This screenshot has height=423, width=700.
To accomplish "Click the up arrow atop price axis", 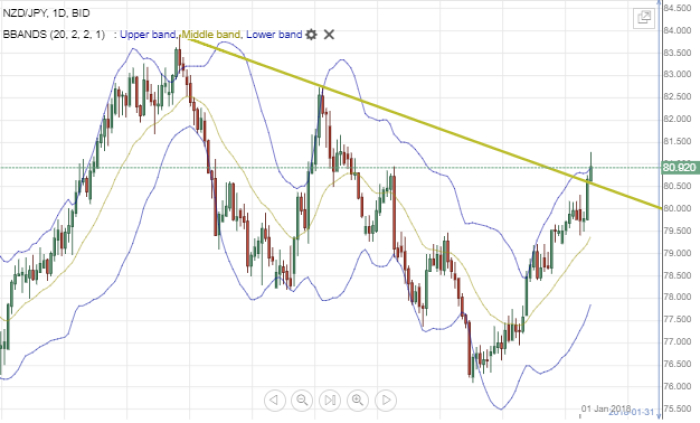I will [x=658, y=3].
